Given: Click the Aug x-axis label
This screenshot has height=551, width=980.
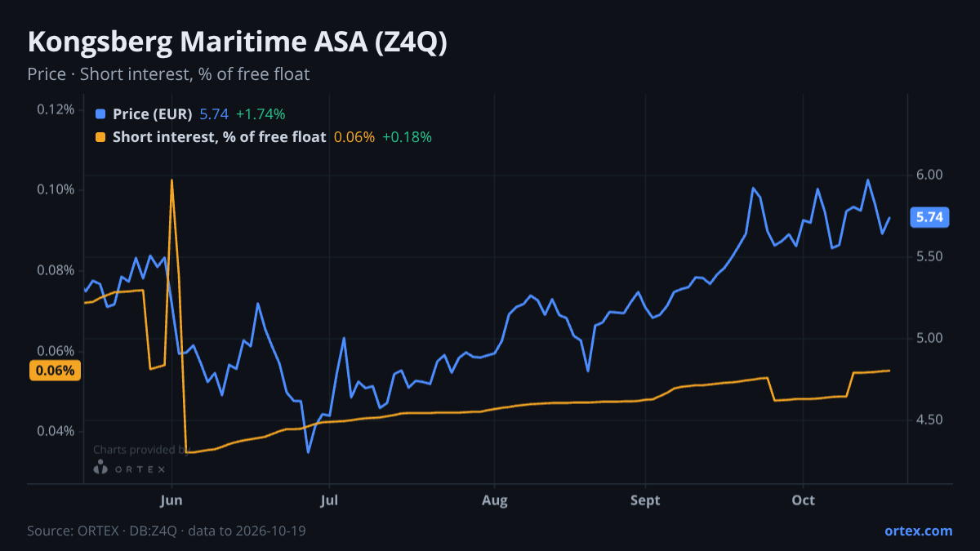Looking at the screenshot, I should [x=494, y=500].
